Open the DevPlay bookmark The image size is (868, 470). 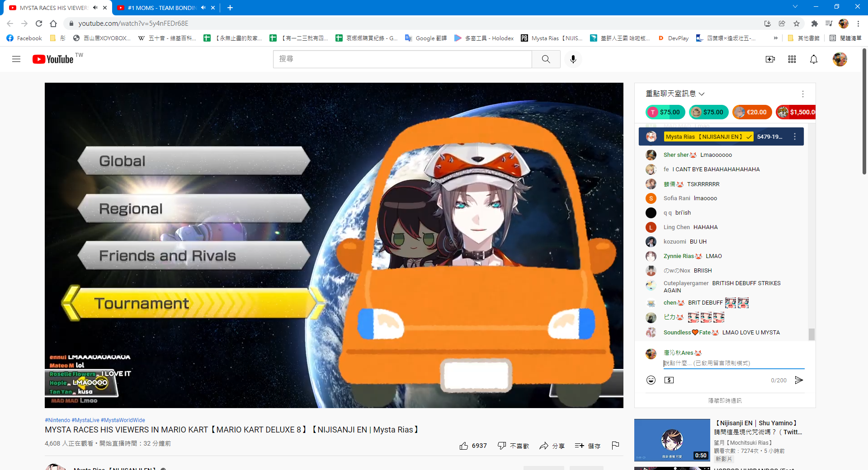point(673,38)
